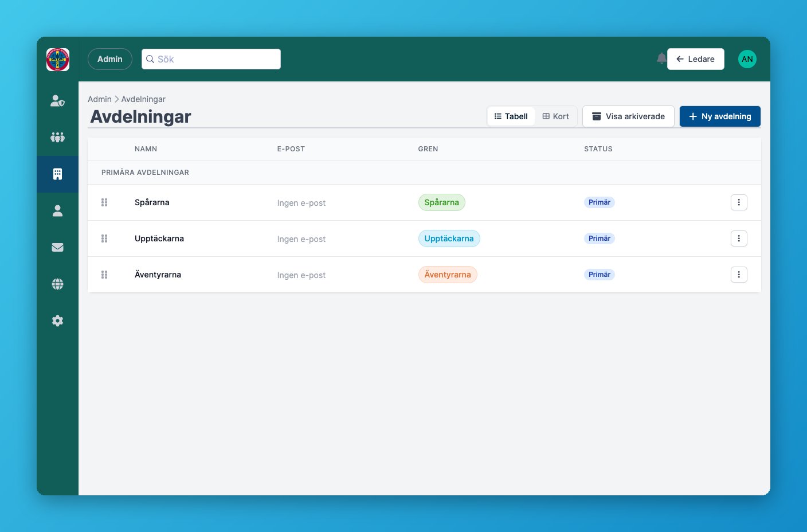
Task: Create a new department with Ny avdelning
Action: click(x=720, y=116)
